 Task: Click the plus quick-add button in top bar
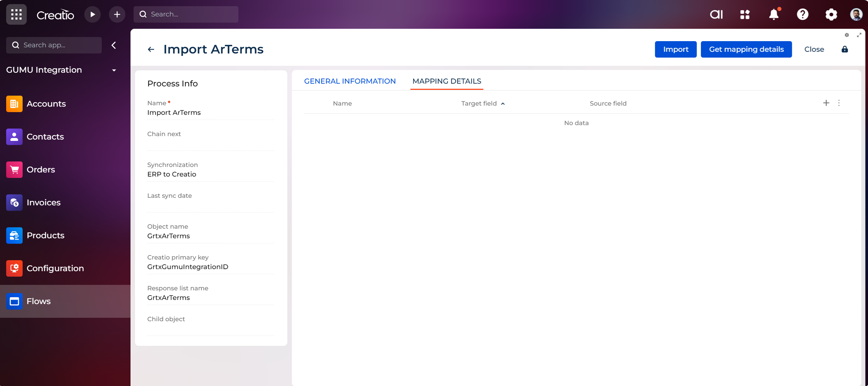coord(117,14)
